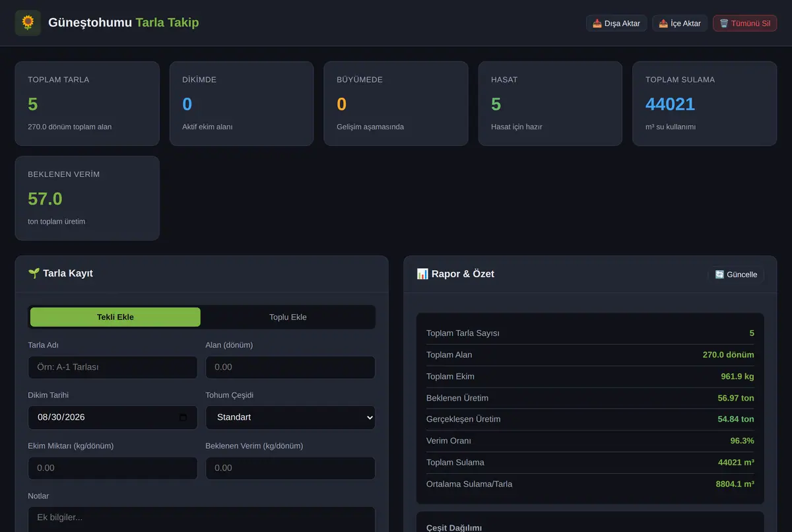792x532 pixels.
Task: Select the Dikimde stat card
Action: coord(242,104)
